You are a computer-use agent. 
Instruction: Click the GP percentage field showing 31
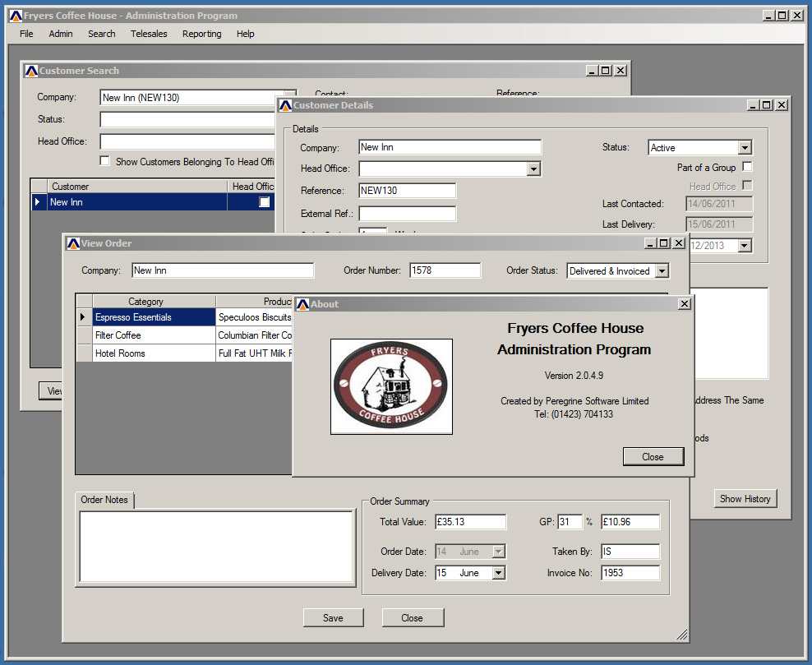click(570, 522)
